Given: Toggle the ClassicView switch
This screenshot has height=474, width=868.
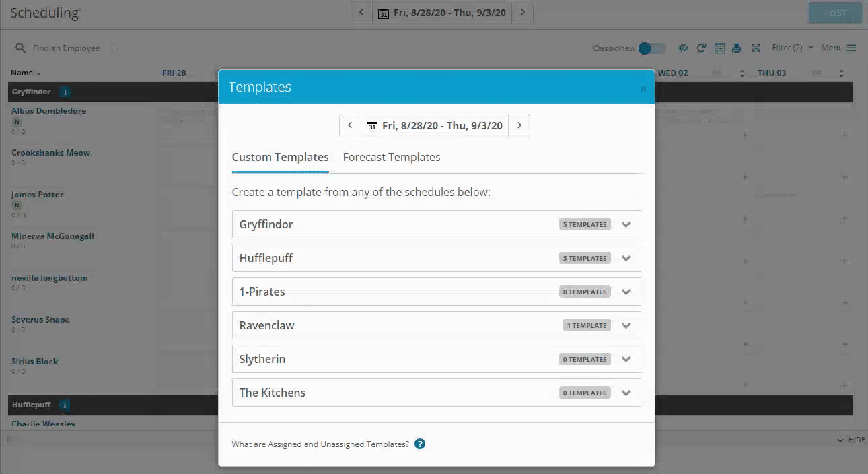Looking at the screenshot, I should (652, 48).
